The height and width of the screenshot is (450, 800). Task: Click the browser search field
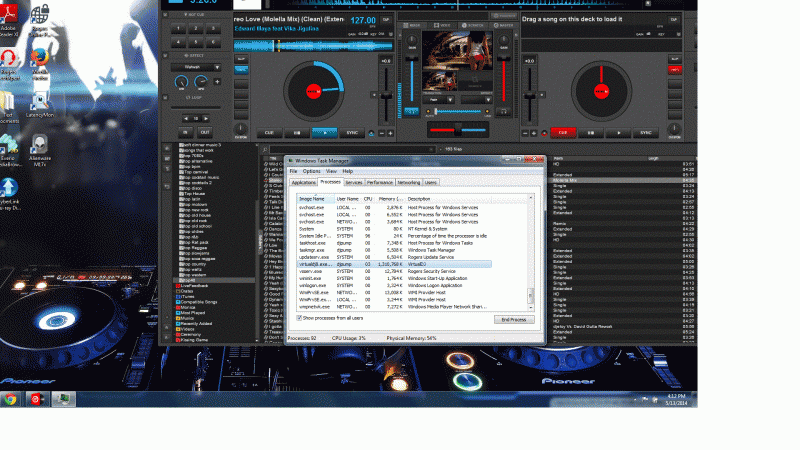(353, 149)
